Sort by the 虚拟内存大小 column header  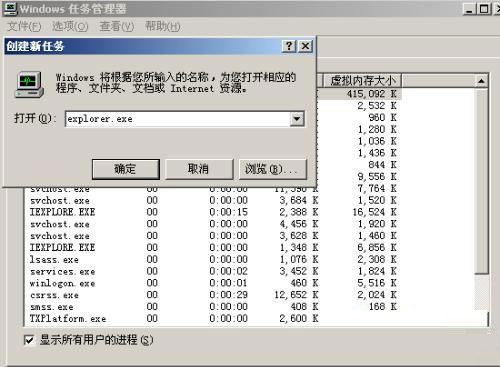pos(362,81)
